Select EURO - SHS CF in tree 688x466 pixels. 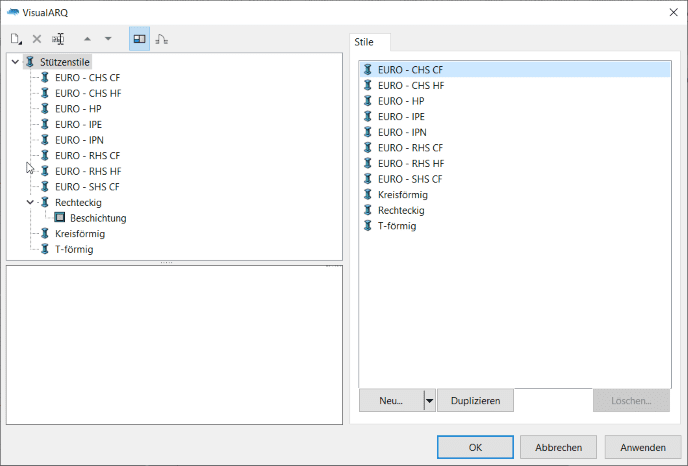(87, 187)
